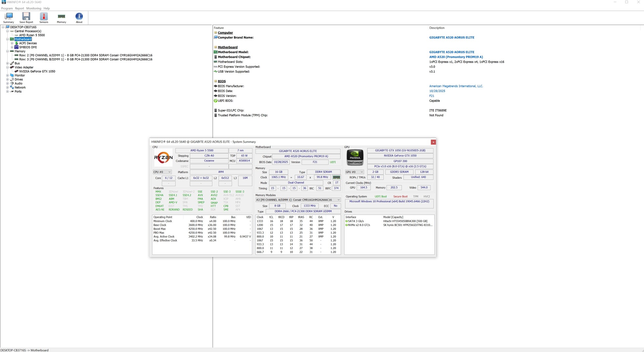Click the memory chip icon beside 99.8 MHz

(x=336, y=177)
